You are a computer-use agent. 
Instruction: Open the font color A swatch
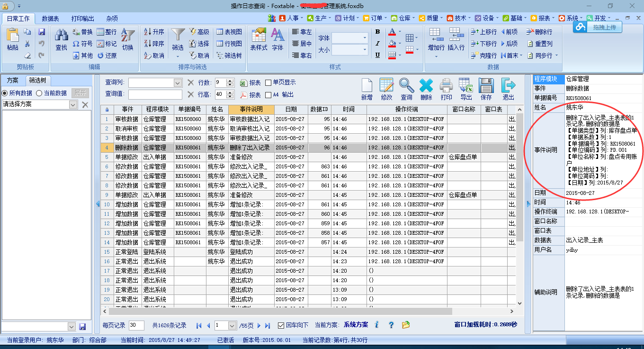tap(392, 32)
